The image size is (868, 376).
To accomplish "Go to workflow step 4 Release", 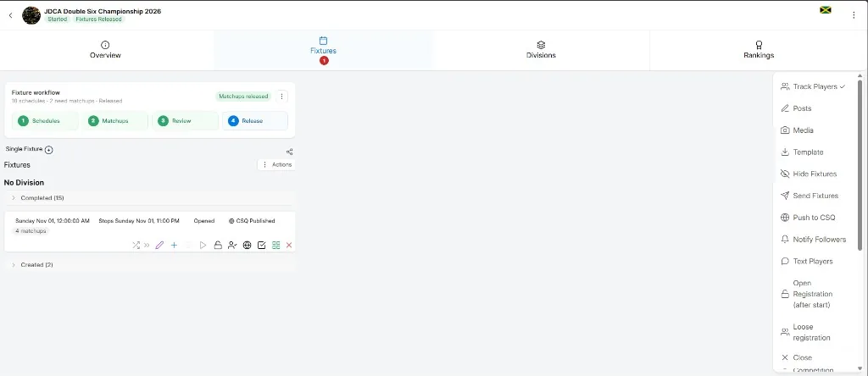I will 254,120.
